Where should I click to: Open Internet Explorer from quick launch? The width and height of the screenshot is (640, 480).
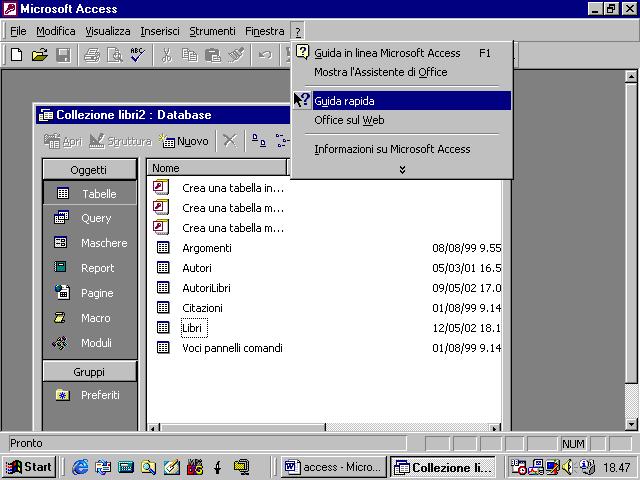(80, 467)
